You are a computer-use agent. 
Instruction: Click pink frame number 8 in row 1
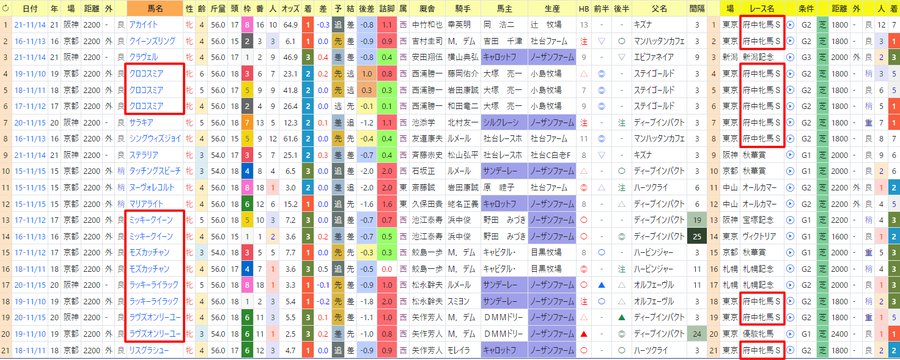[x=247, y=25]
